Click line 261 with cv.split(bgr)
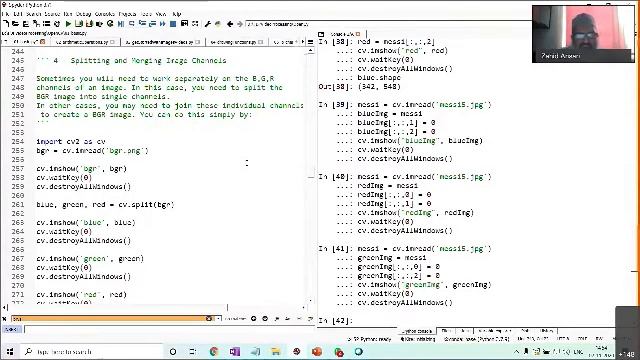The image size is (640, 360). (105, 204)
